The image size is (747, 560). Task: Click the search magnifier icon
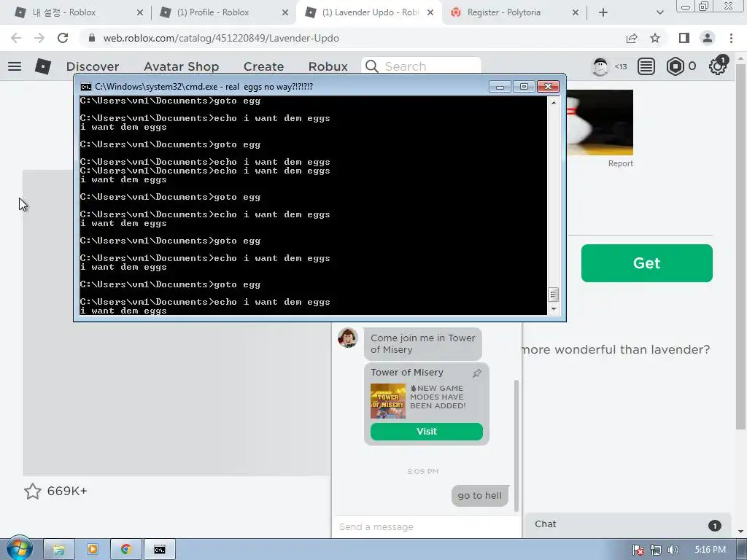[372, 66]
